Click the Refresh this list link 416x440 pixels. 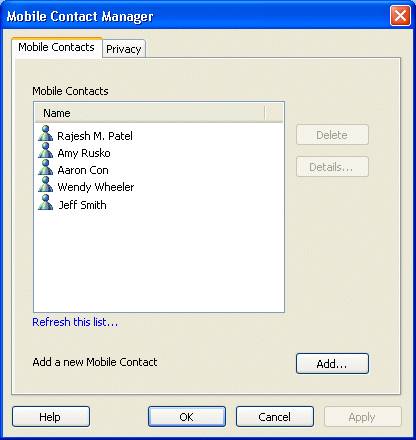pyautogui.click(x=75, y=322)
